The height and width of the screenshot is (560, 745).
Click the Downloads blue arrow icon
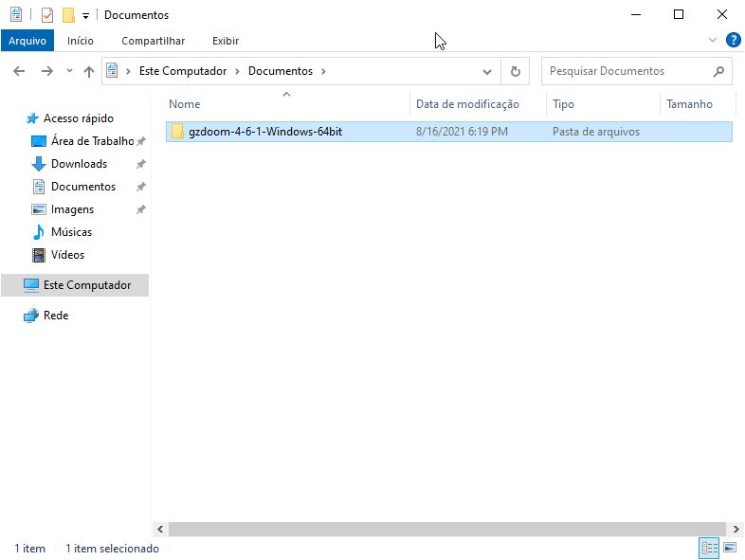(x=39, y=164)
